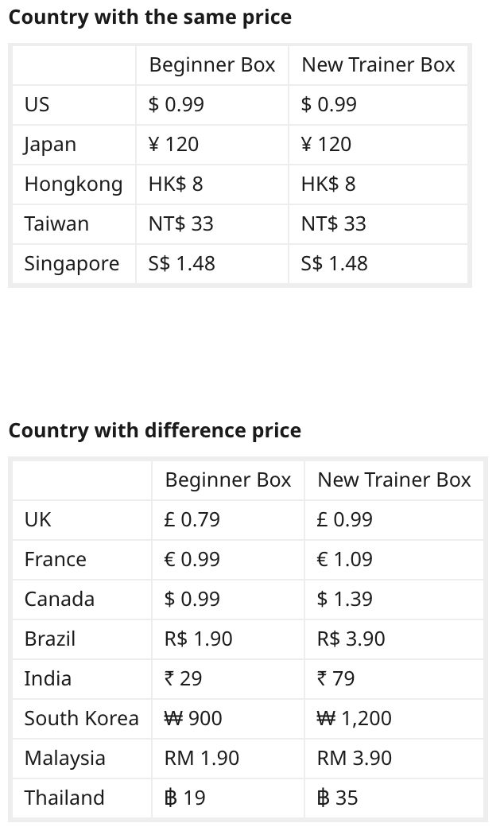
Task: Click the France country cell
Action: click(56, 560)
